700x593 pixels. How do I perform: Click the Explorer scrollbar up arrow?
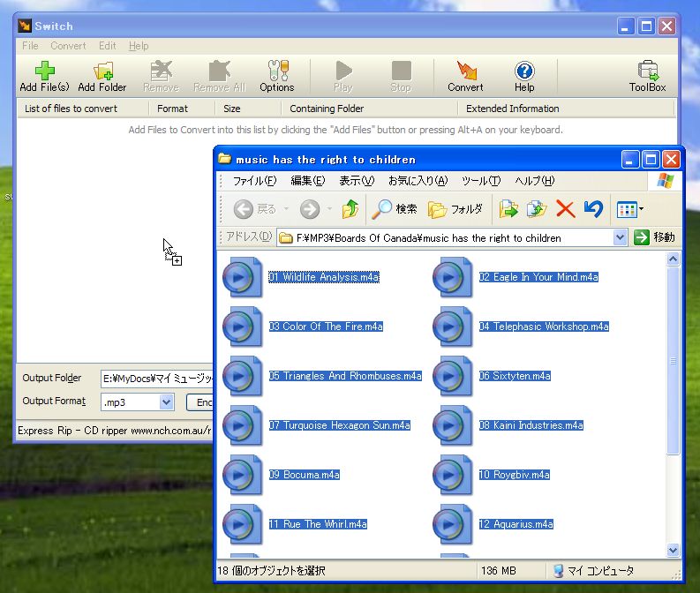click(674, 259)
